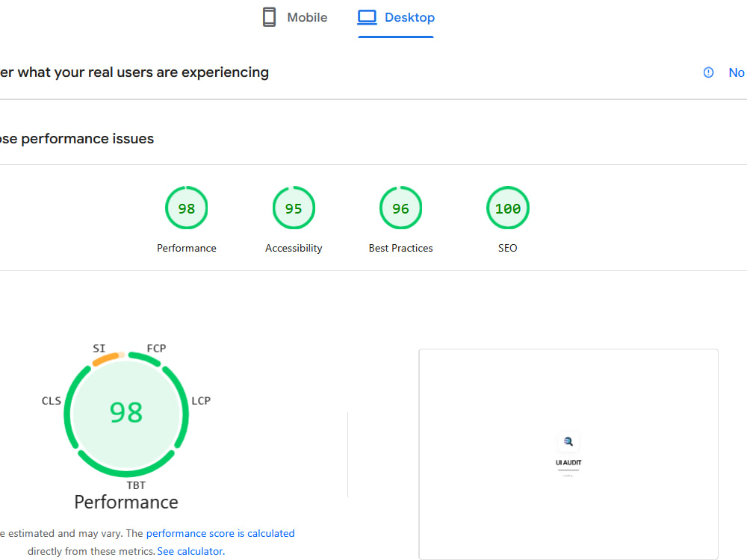
Task: Open the Performance score gauge 98
Action: [x=186, y=208]
